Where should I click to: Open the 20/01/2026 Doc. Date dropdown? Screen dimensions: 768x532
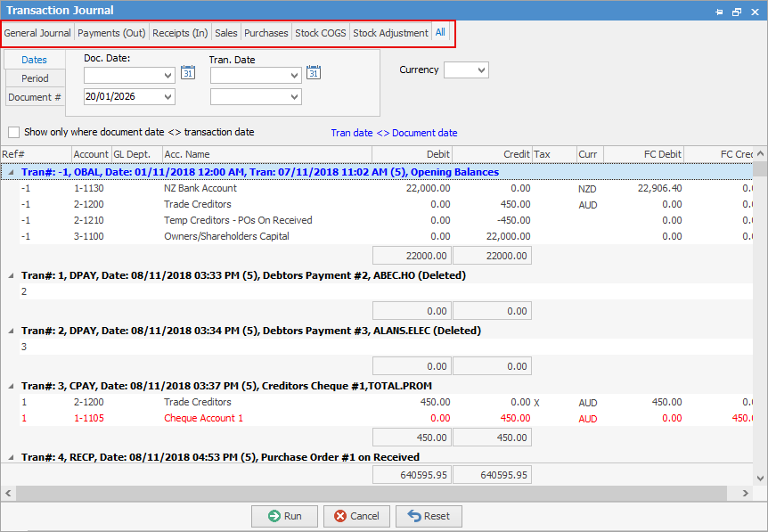pos(168,97)
